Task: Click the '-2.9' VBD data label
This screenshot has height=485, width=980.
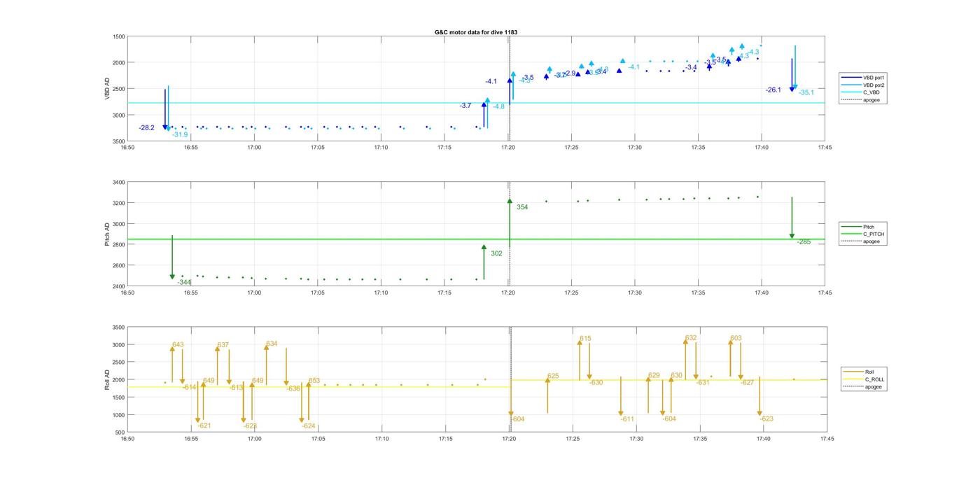Action: pos(570,73)
